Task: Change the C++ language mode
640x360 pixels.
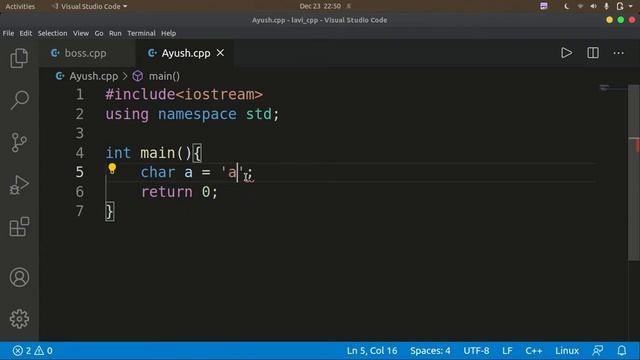Action: (533, 351)
